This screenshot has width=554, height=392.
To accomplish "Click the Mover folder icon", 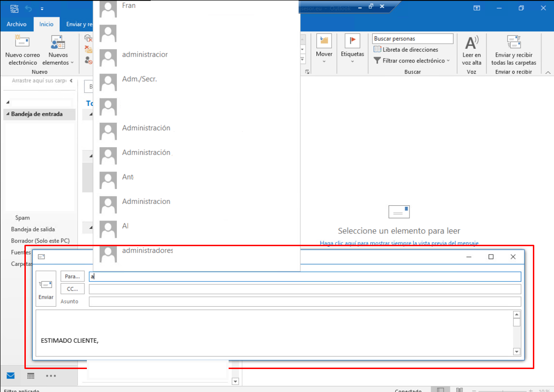I will tap(324, 41).
